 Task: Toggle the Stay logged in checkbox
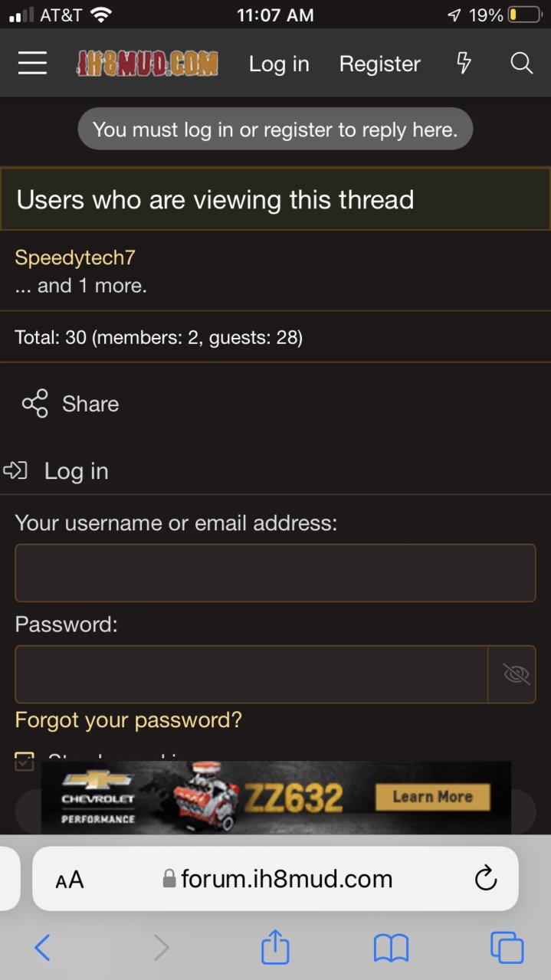click(x=25, y=760)
